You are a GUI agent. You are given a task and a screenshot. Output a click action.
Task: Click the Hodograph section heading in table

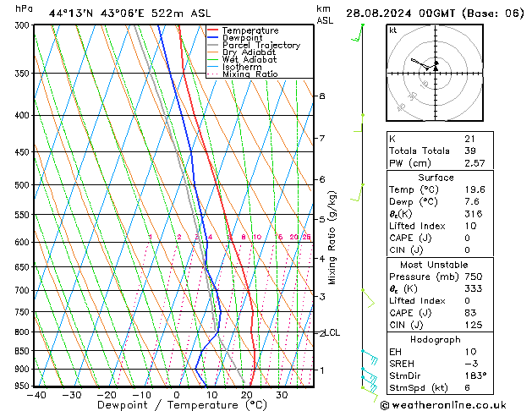[436, 338]
